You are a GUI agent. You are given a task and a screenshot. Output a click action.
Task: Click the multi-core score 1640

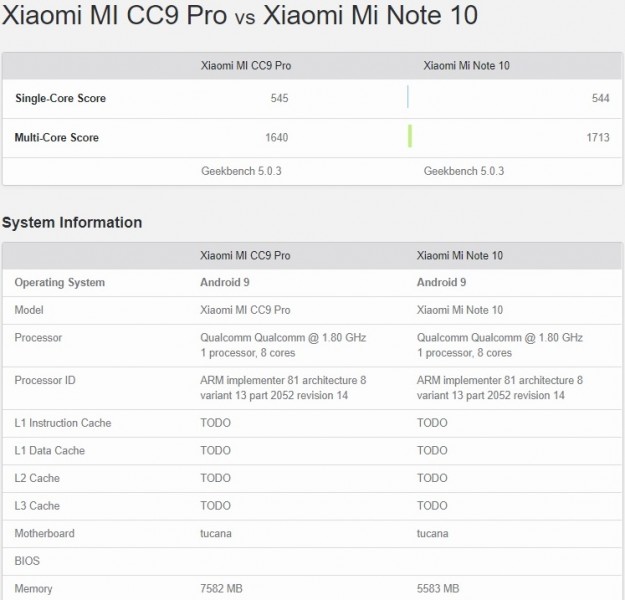click(x=277, y=138)
